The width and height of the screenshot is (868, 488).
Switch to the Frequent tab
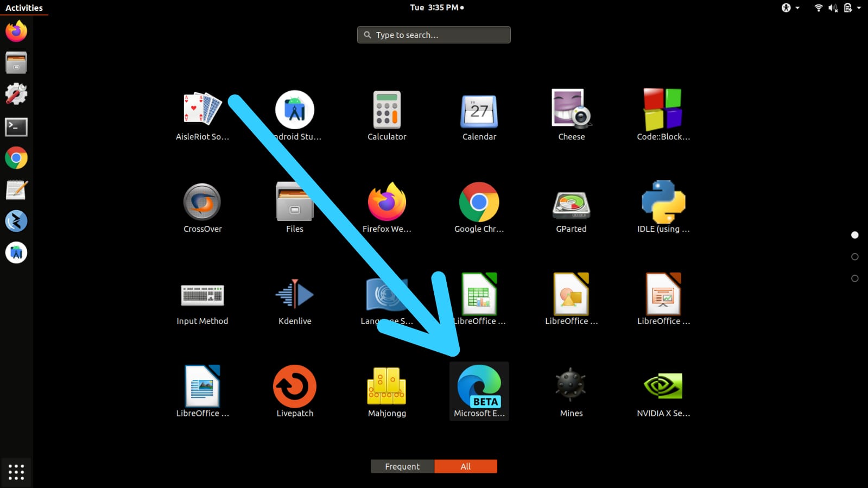pos(402,466)
